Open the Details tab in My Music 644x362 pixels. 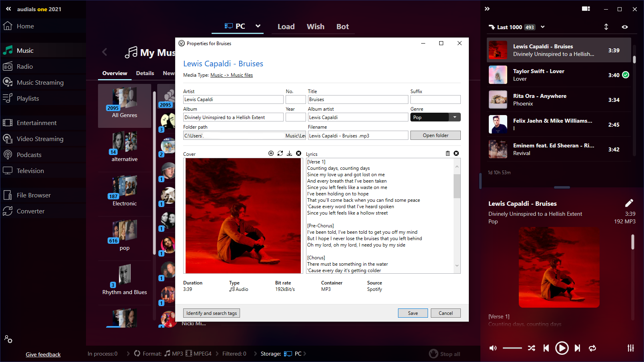pos(145,74)
